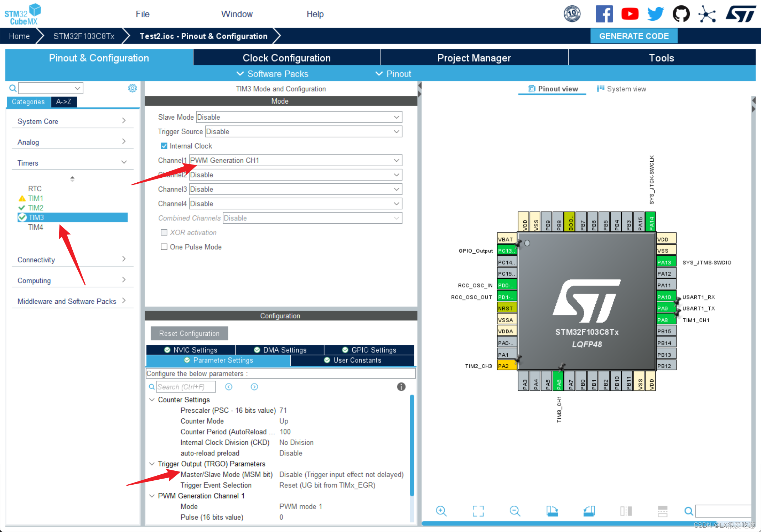Switch to Clock Configuration tab
Image resolution: width=761 pixels, height=532 pixels.
tap(286, 58)
